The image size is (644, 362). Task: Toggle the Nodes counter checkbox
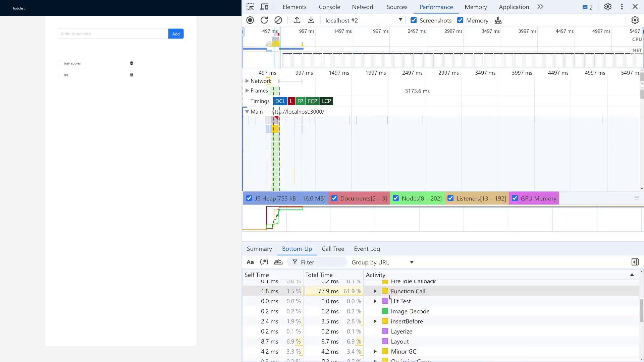click(x=396, y=198)
